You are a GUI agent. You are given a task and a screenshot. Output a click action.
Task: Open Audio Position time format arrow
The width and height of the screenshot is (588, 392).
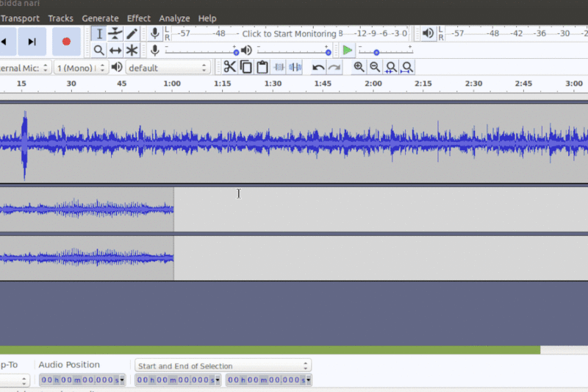tap(122, 380)
